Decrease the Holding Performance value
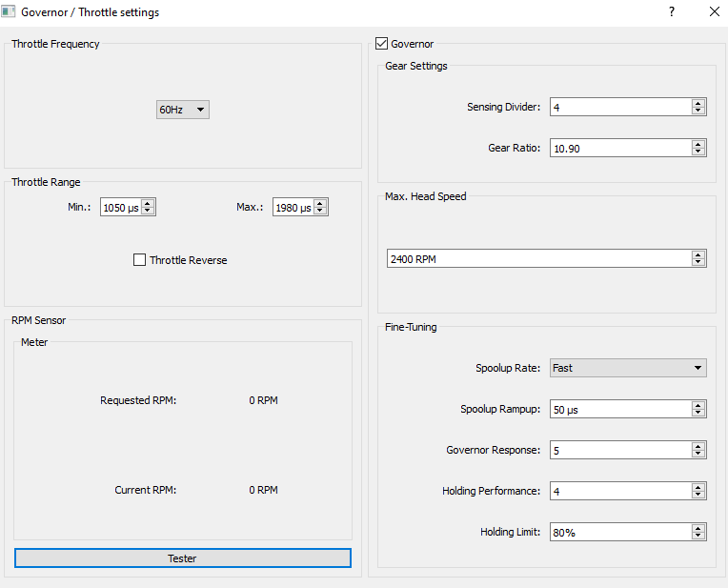 (x=698, y=495)
